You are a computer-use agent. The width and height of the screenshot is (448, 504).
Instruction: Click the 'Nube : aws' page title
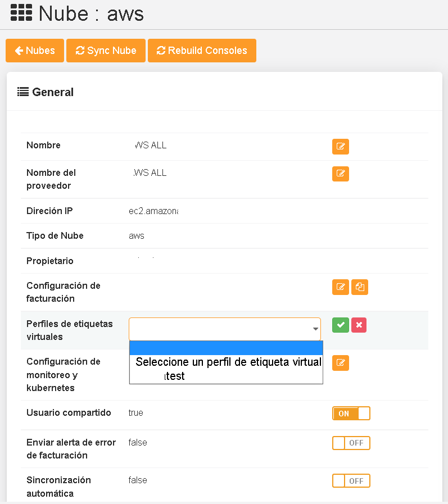click(91, 13)
